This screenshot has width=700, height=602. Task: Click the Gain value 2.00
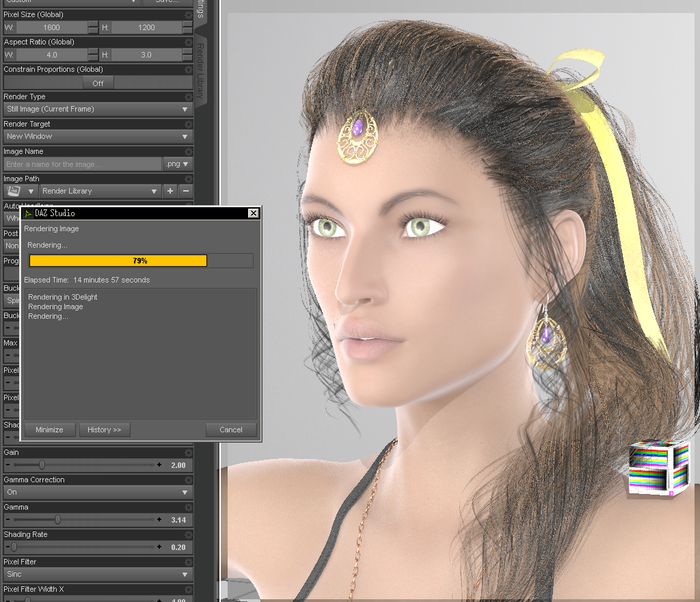178,465
